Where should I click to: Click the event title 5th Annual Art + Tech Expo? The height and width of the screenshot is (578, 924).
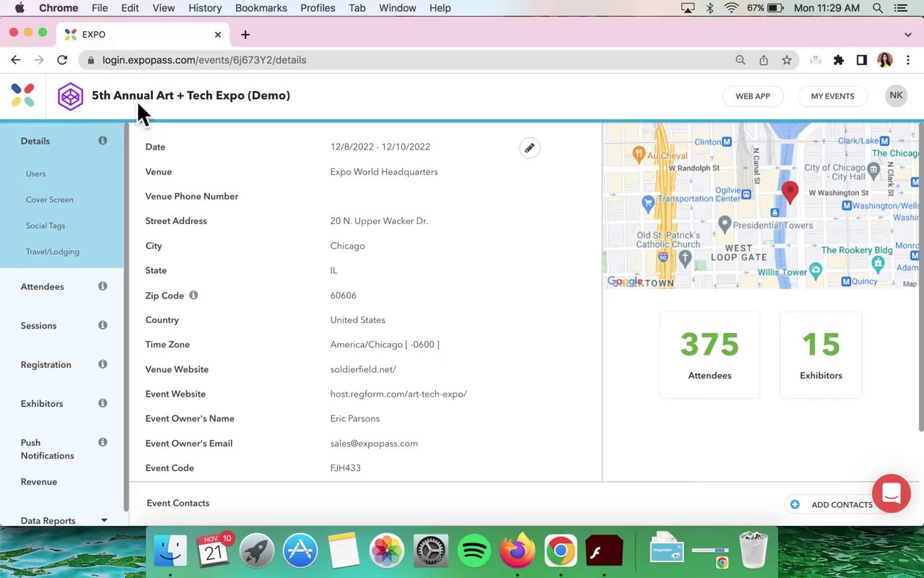pyautogui.click(x=191, y=95)
